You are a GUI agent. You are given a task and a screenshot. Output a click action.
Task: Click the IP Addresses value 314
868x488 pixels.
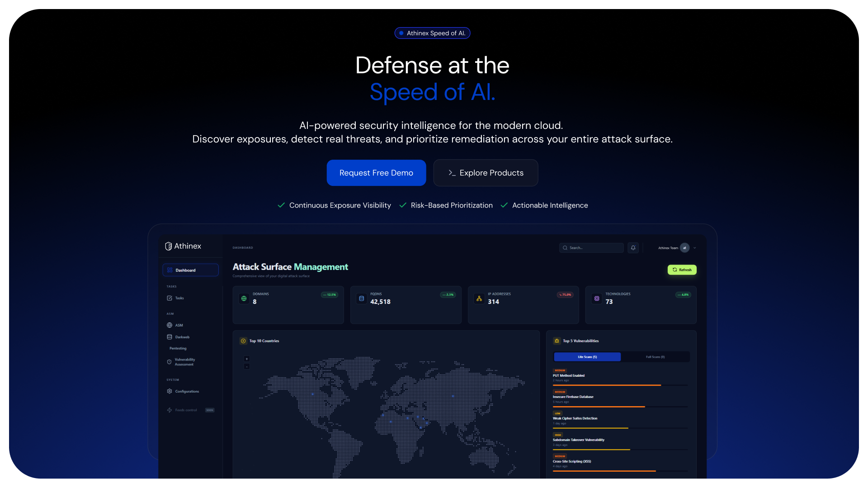coord(493,302)
